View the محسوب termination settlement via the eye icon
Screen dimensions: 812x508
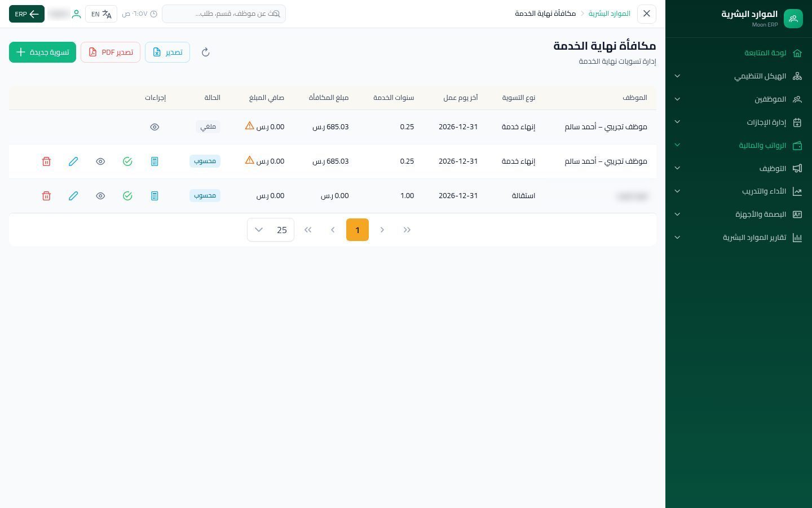[x=100, y=161]
